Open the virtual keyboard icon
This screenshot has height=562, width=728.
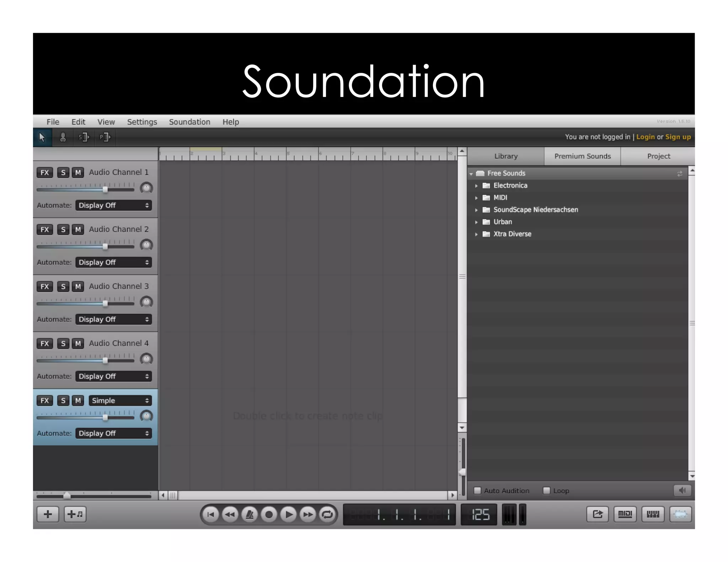(x=653, y=514)
